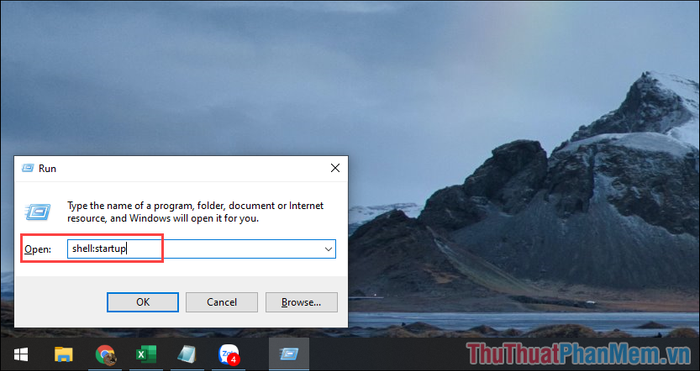Click the Browse... button

(301, 302)
